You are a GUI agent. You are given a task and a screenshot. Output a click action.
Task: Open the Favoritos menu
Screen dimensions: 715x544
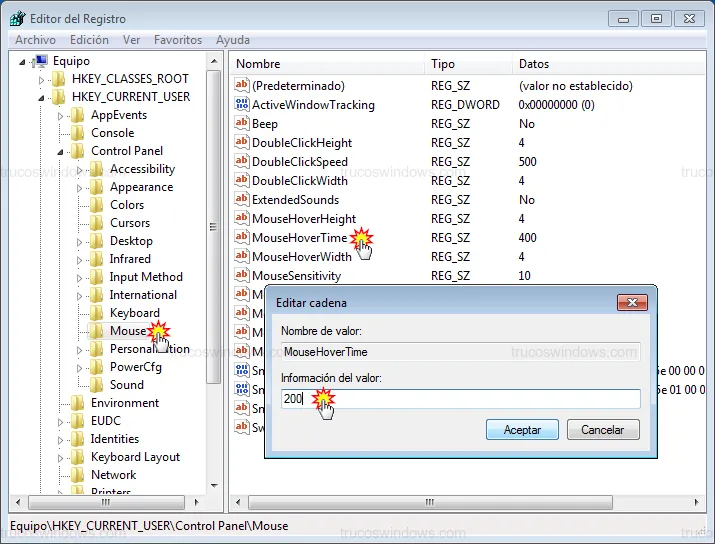click(x=177, y=40)
